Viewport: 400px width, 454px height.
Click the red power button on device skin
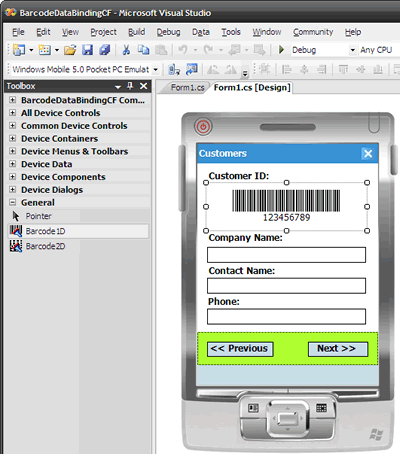[x=203, y=126]
